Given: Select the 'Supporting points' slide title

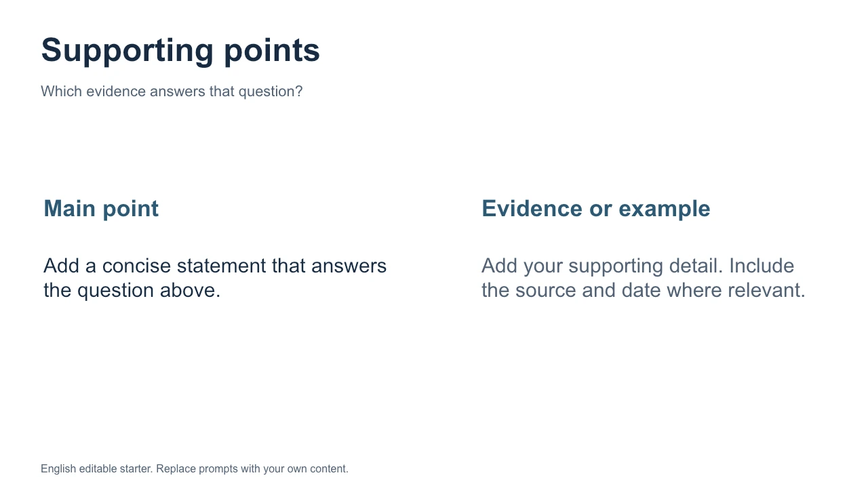Looking at the screenshot, I should (x=180, y=52).
